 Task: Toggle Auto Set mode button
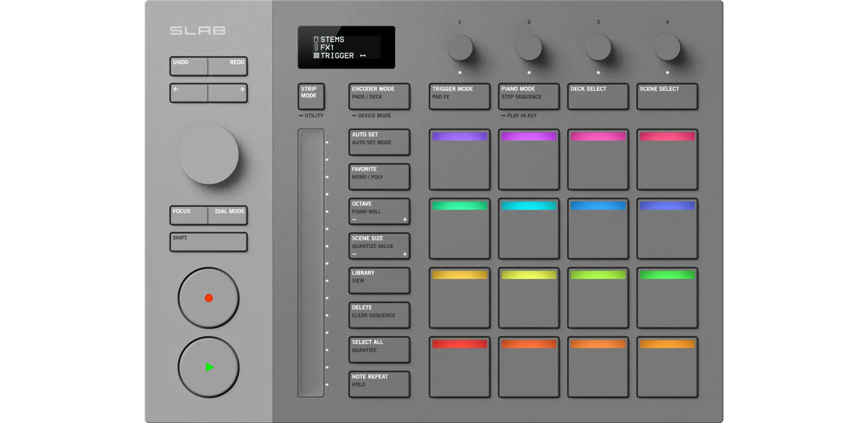(379, 142)
